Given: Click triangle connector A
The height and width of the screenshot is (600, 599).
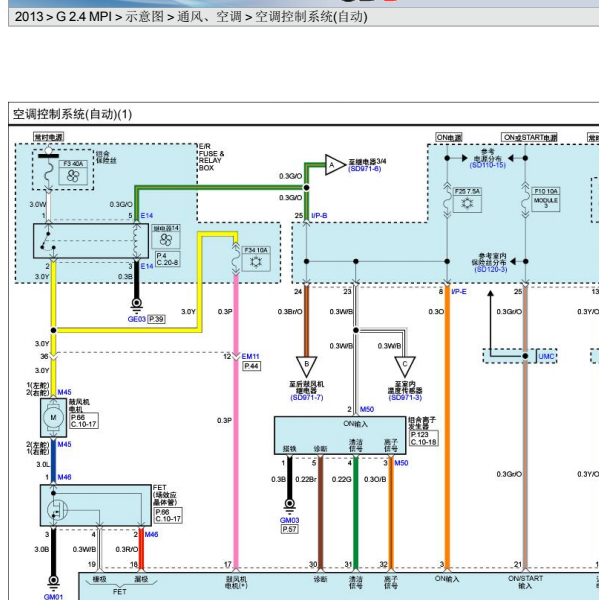Looking at the screenshot, I should [x=333, y=165].
